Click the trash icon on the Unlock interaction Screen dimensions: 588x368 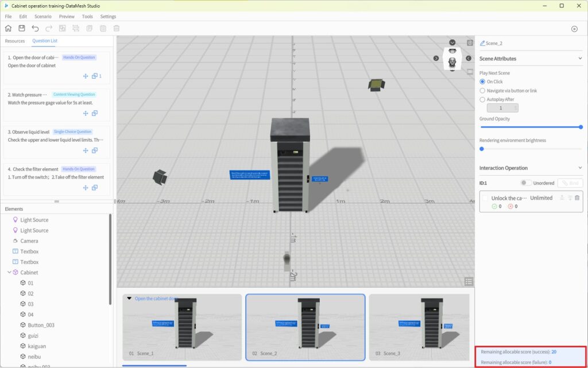click(577, 198)
